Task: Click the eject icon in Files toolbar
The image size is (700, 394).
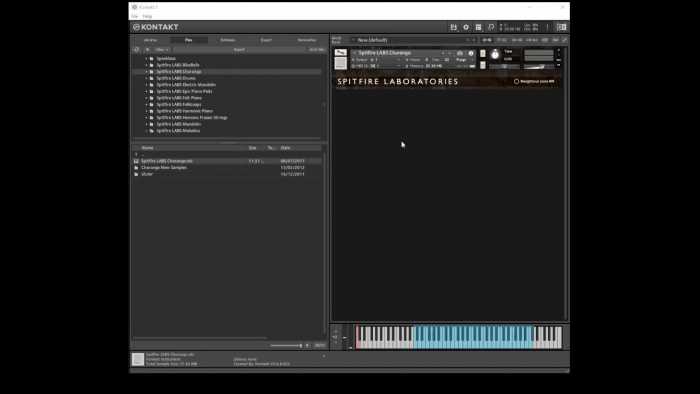Action: (148, 50)
